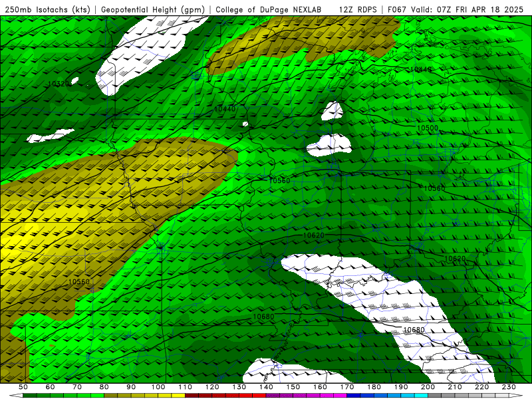
Task: Click the colorbar tick label 200
Action: tap(428, 387)
